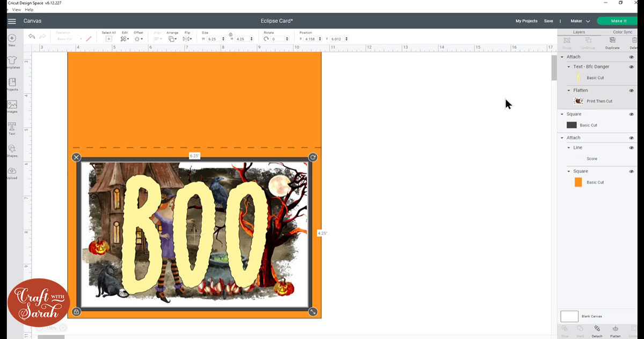Open the Projects panel
The height and width of the screenshot is (339, 644).
pos(12,84)
